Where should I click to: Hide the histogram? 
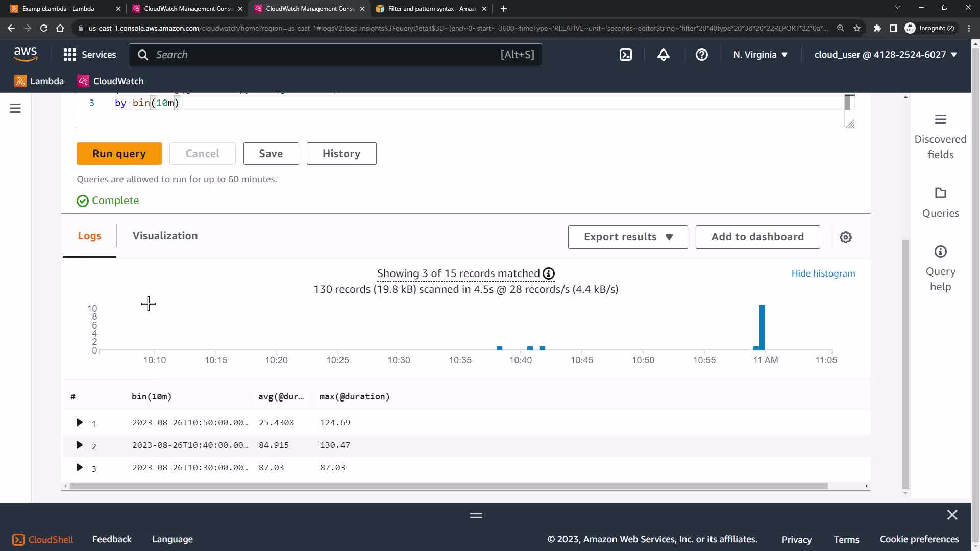(823, 273)
